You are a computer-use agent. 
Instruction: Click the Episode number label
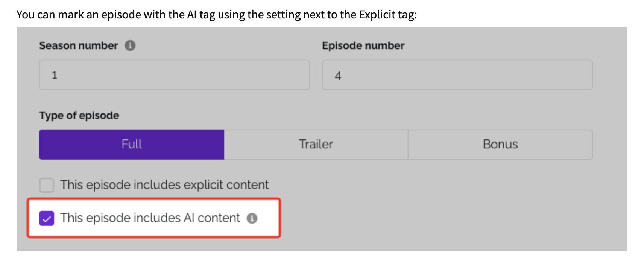[363, 45]
